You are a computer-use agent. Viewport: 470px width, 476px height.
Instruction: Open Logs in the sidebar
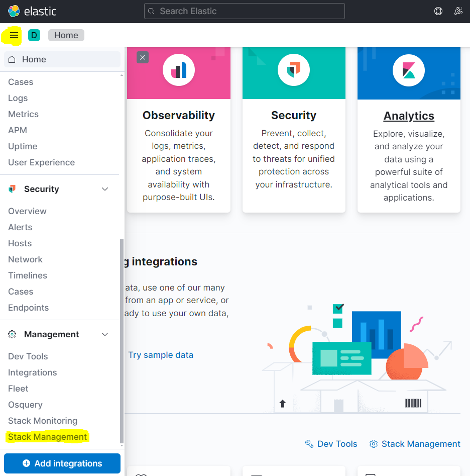[18, 98]
